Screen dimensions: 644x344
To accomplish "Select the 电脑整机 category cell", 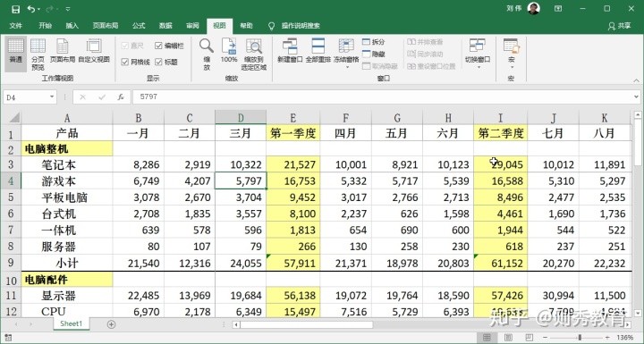I will click(x=67, y=148).
